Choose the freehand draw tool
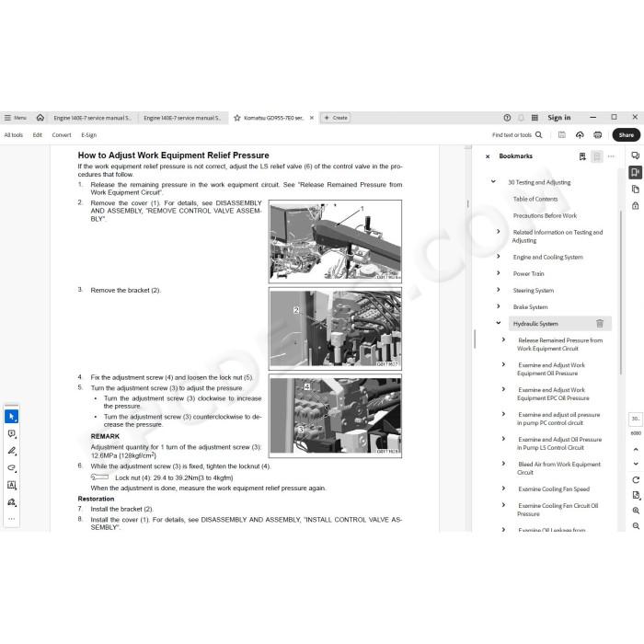This screenshot has width=644, height=644. coord(11,467)
